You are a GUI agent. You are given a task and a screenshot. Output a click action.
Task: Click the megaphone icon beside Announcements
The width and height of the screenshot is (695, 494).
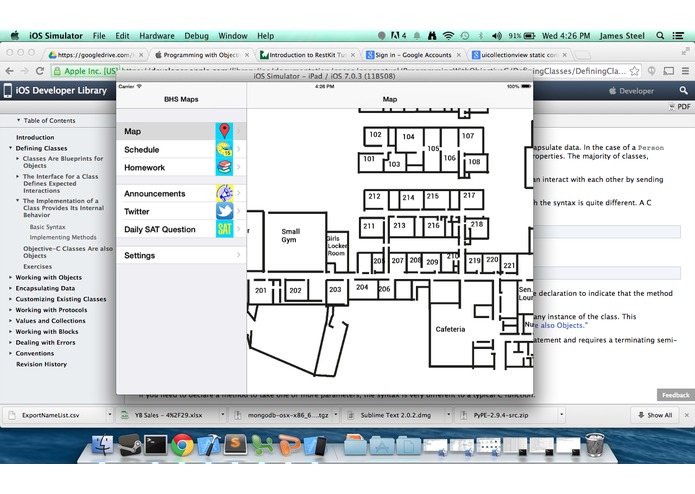pos(225,193)
